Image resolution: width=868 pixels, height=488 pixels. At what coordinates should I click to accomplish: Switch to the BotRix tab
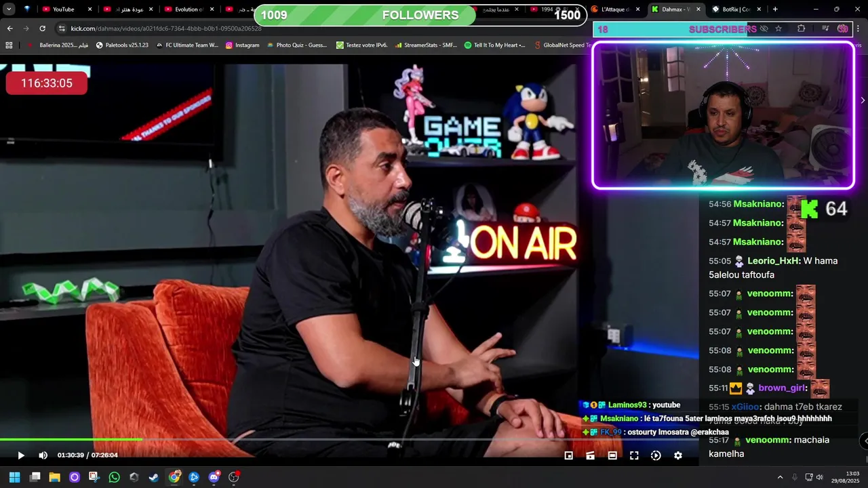pyautogui.click(x=736, y=9)
